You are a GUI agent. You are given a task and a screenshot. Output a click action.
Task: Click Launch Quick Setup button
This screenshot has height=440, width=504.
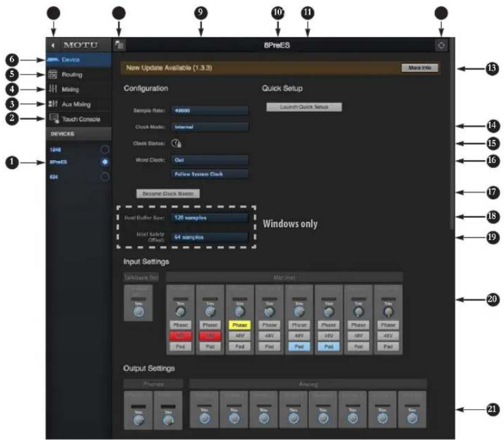pyautogui.click(x=304, y=107)
